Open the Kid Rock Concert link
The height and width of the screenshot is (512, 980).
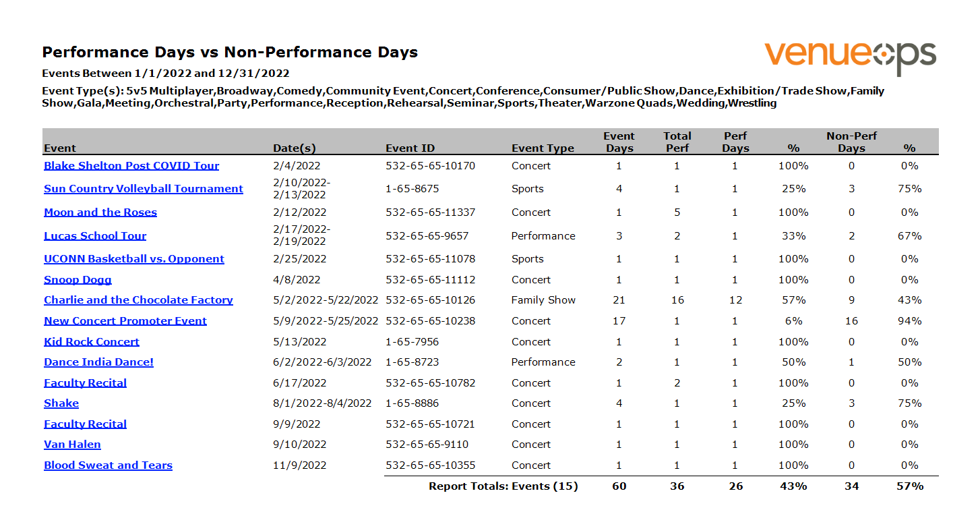pyautogui.click(x=92, y=342)
